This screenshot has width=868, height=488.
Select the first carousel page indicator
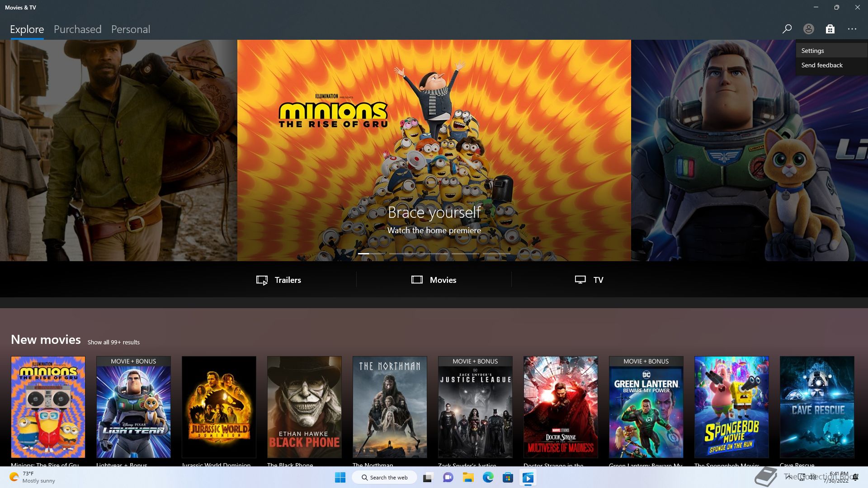click(372, 253)
